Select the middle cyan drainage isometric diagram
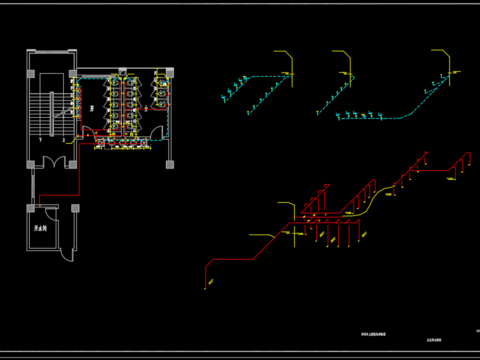This screenshot has height=360, width=480. click(x=335, y=82)
